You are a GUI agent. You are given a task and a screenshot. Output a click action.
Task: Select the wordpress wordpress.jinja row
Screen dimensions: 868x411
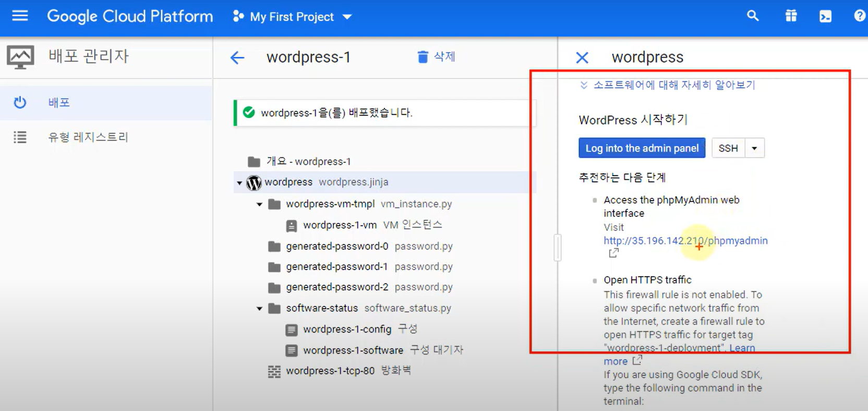tap(385, 182)
